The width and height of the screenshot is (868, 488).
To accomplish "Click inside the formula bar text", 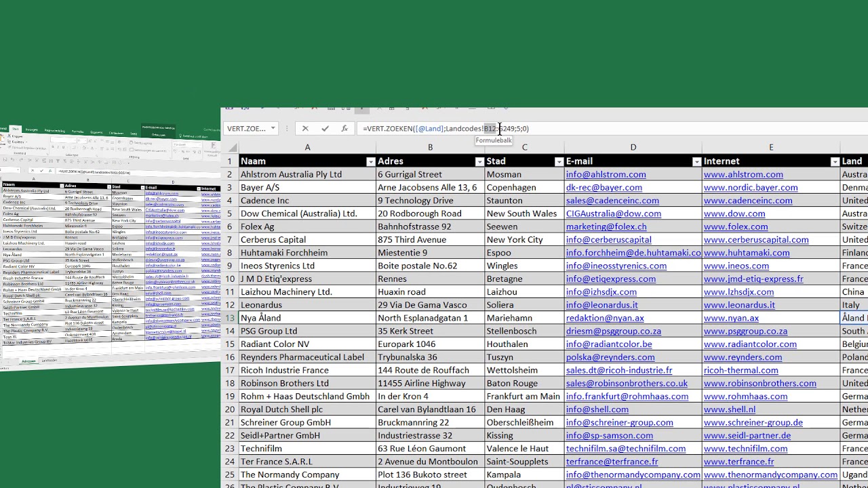I will [x=446, y=128].
